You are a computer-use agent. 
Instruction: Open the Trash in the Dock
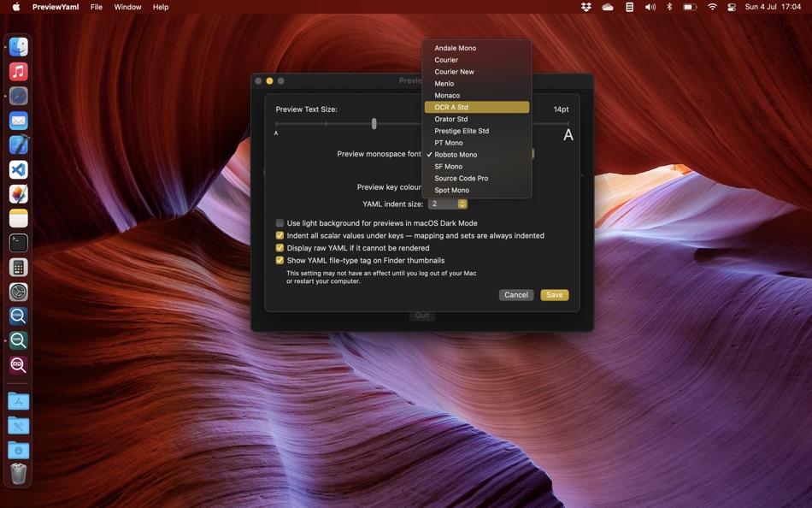tap(19, 474)
